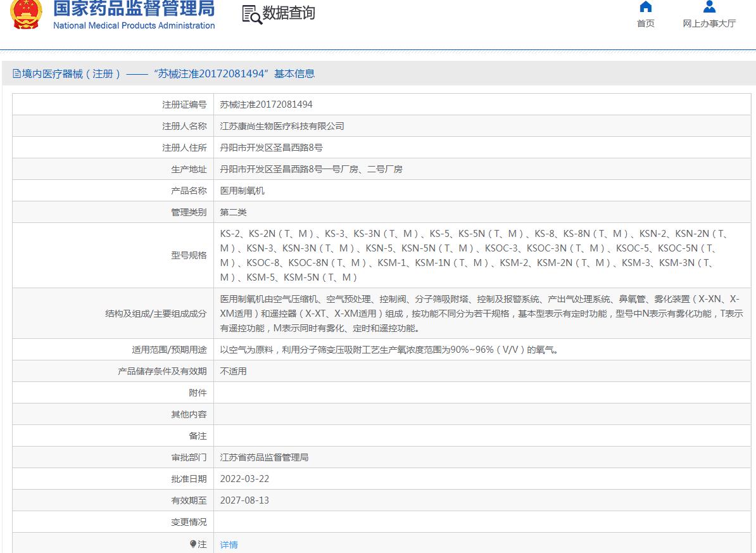Open 网上办事大厅 text label
The image size is (756, 553).
pos(709,23)
